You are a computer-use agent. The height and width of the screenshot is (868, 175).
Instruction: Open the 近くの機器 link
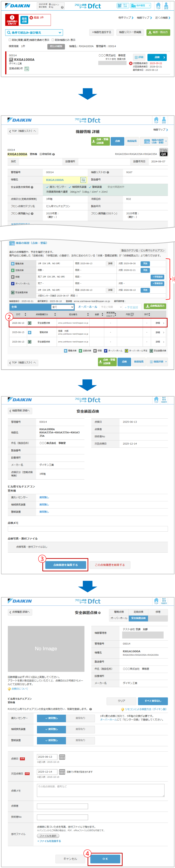coord(163,18)
